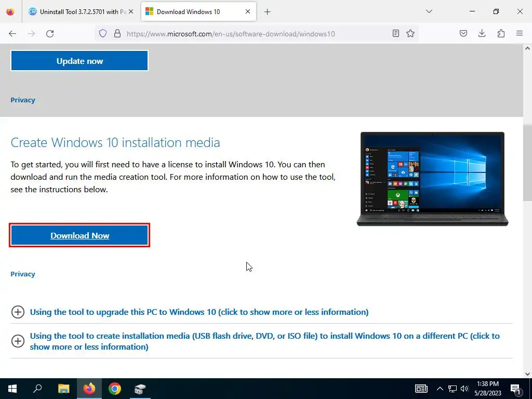Expand upgrade this PC section plus icon

[x=18, y=312]
